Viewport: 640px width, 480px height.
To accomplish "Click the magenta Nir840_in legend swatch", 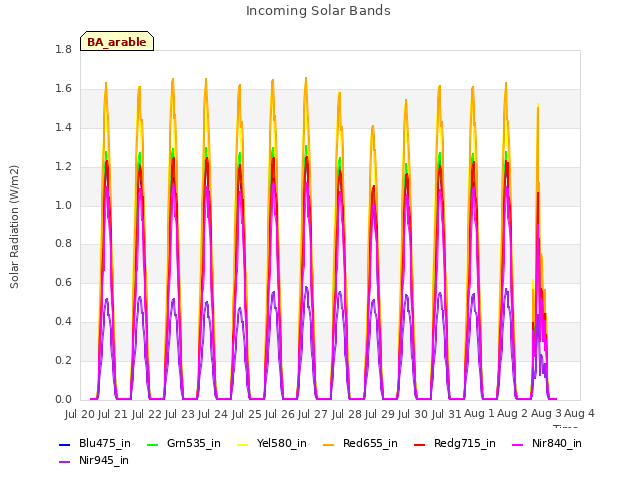I will pos(518,444).
